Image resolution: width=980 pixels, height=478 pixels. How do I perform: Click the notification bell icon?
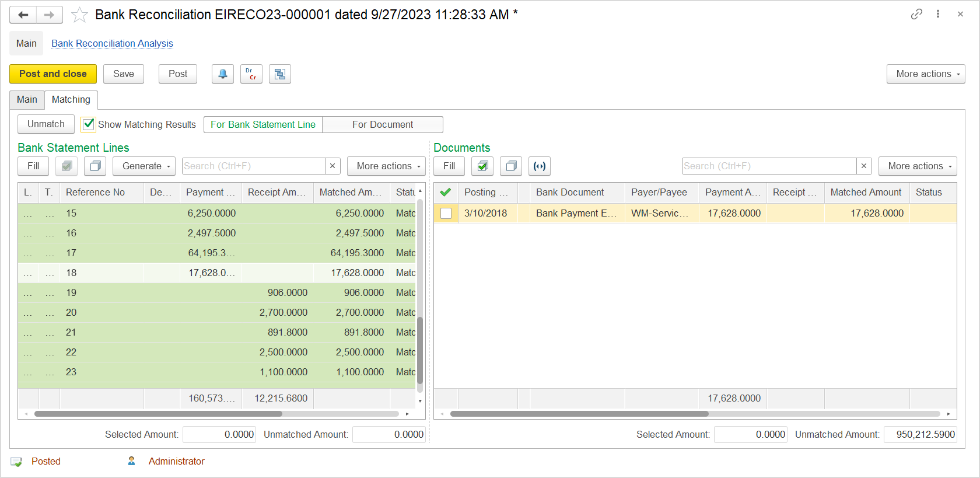(x=222, y=74)
